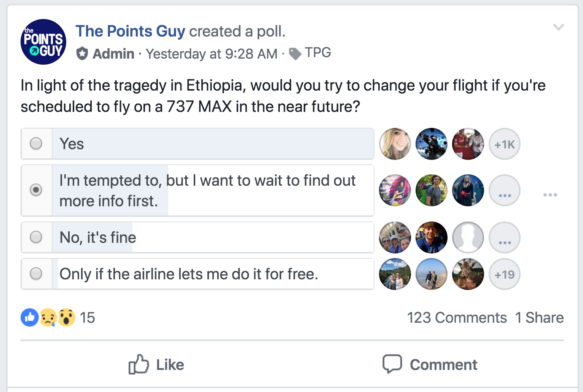Open the three-dot poll options menu
Screen dimensions: 583x392
click(x=550, y=195)
